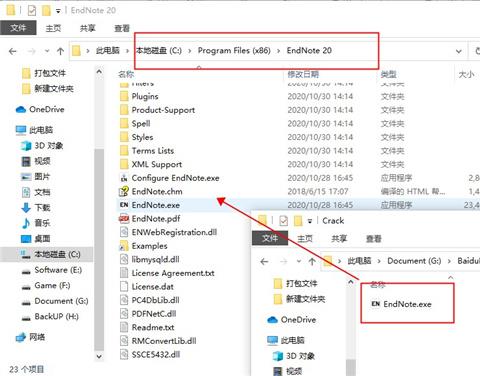Select Configure EndNote.exe file icon
Image resolution: width=480 pixels, height=376 pixels.
click(124, 178)
